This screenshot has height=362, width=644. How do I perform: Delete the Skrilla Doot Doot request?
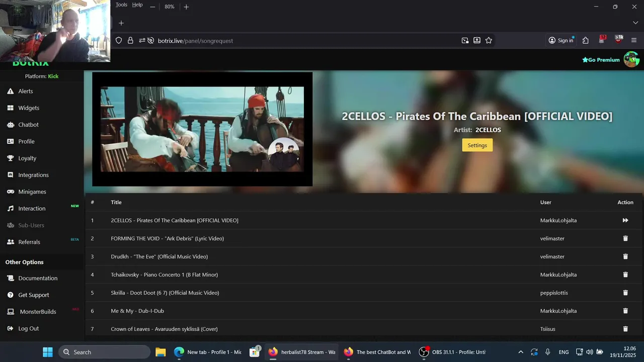point(625,293)
